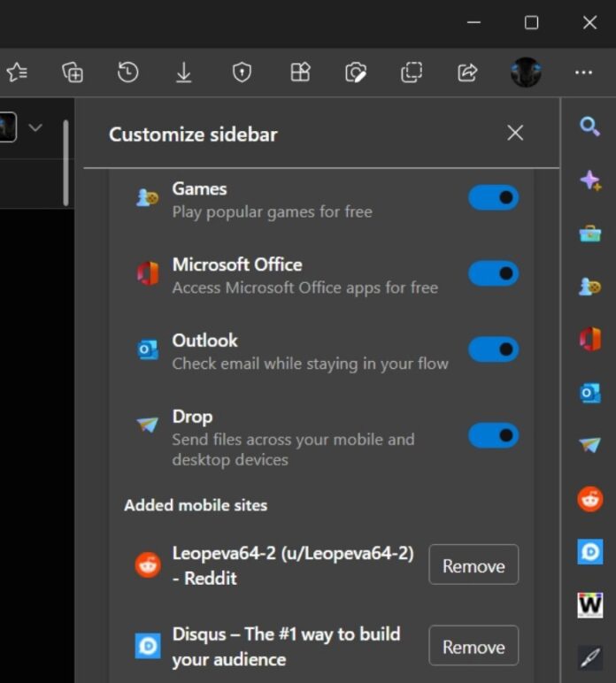
Task: Click the Share toolbar icon
Action: click(467, 73)
